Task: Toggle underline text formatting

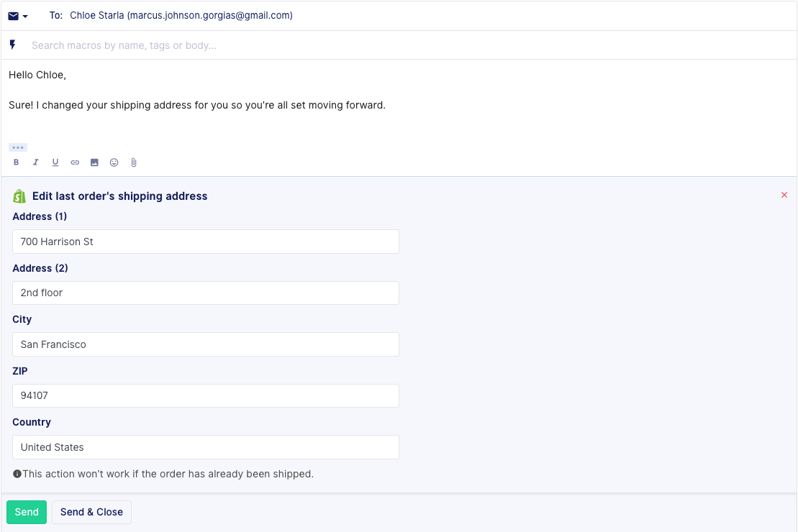Action: [x=55, y=162]
